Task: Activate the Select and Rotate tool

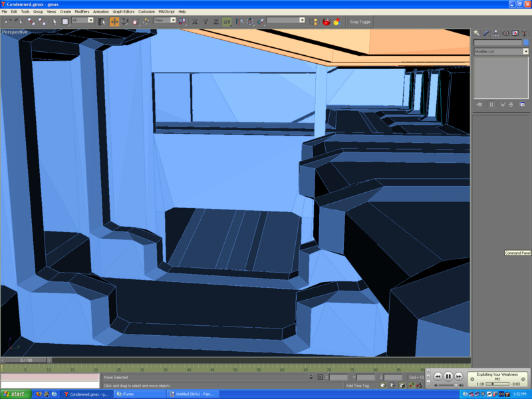Action: 125,22
